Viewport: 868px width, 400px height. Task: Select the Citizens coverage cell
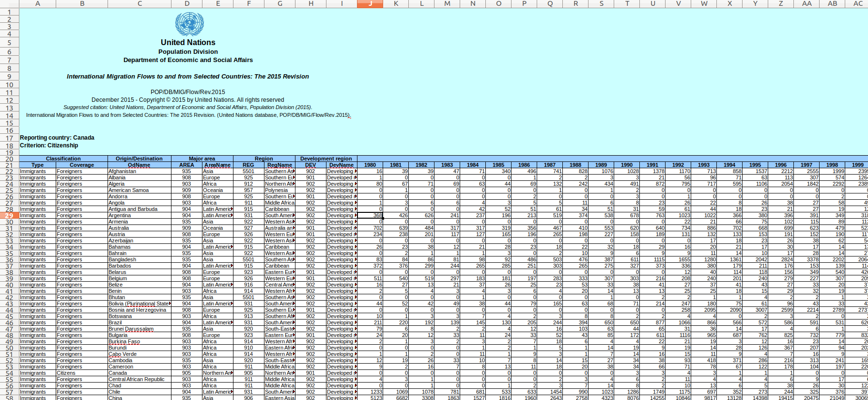click(x=66, y=373)
